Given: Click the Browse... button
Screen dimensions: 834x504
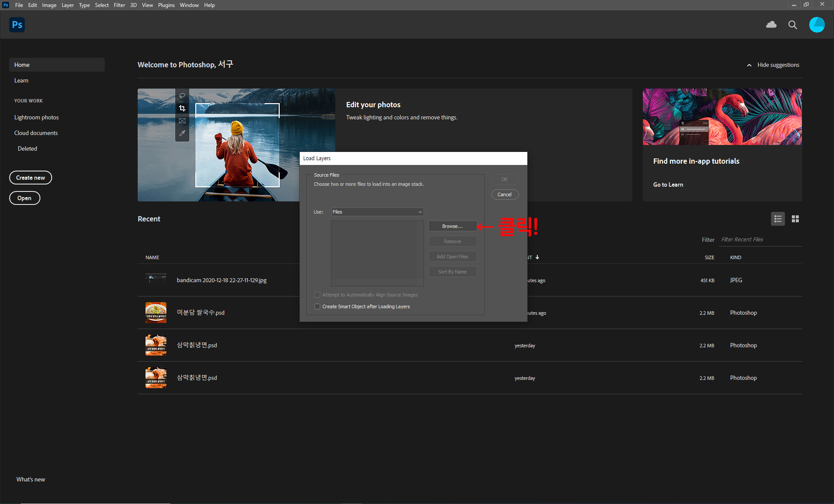Looking at the screenshot, I should tap(452, 226).
